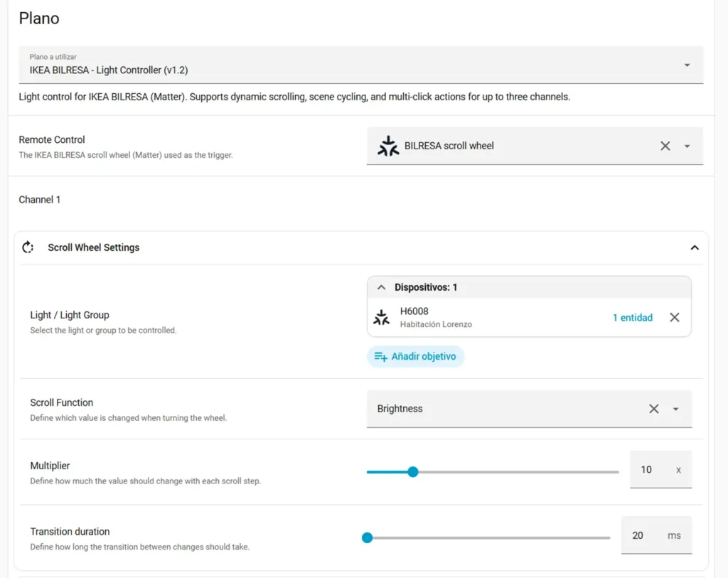Click the Multiplier label
The width and height of the screenshot is (728, 578).
tap(50, 466)
